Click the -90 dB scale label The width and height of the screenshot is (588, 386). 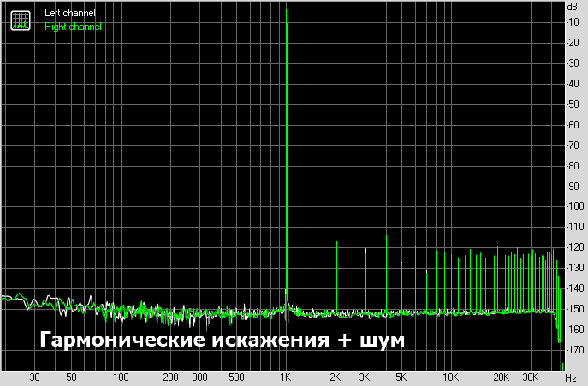click(573, 186)
